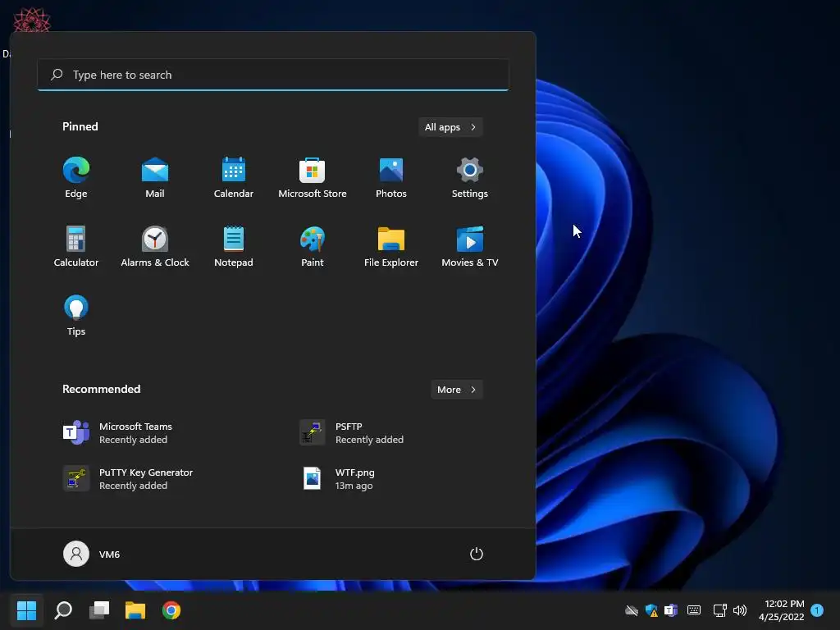Click the Windows Start button on taskbar
The height and width of the screenshot is (630, 840).
point(27,610)
